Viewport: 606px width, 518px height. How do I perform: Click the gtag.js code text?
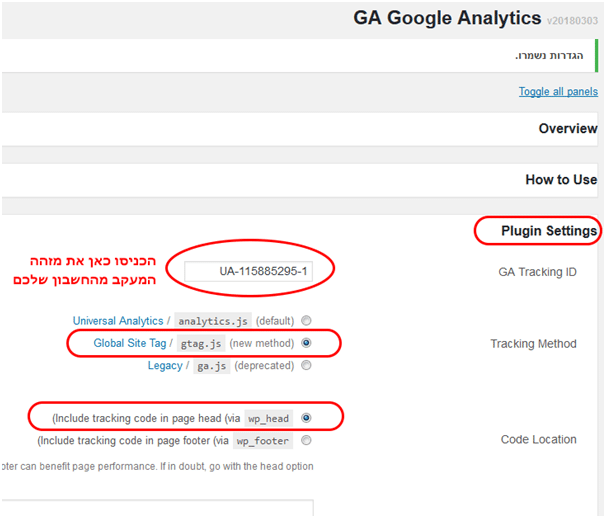point(201,344)
